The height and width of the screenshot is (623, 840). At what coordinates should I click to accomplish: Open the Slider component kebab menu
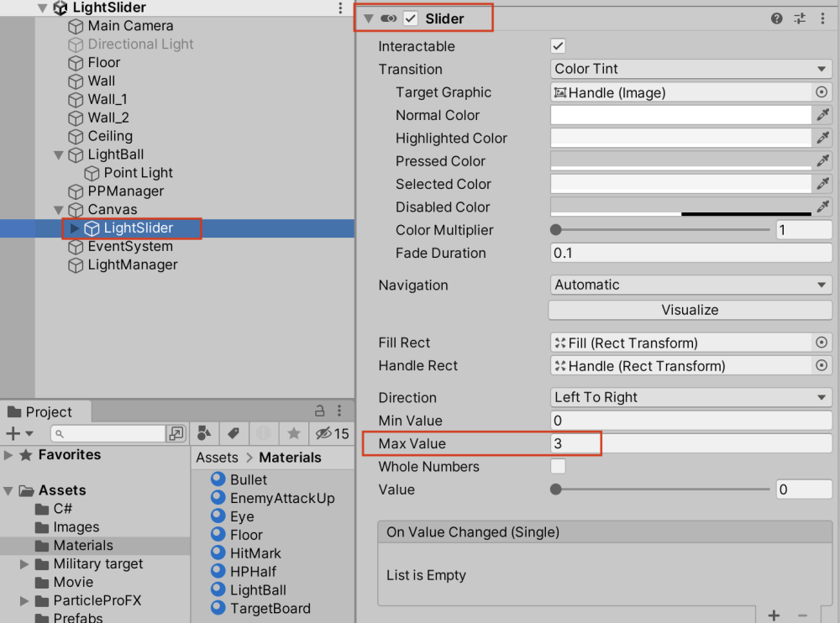pos(822,18)
